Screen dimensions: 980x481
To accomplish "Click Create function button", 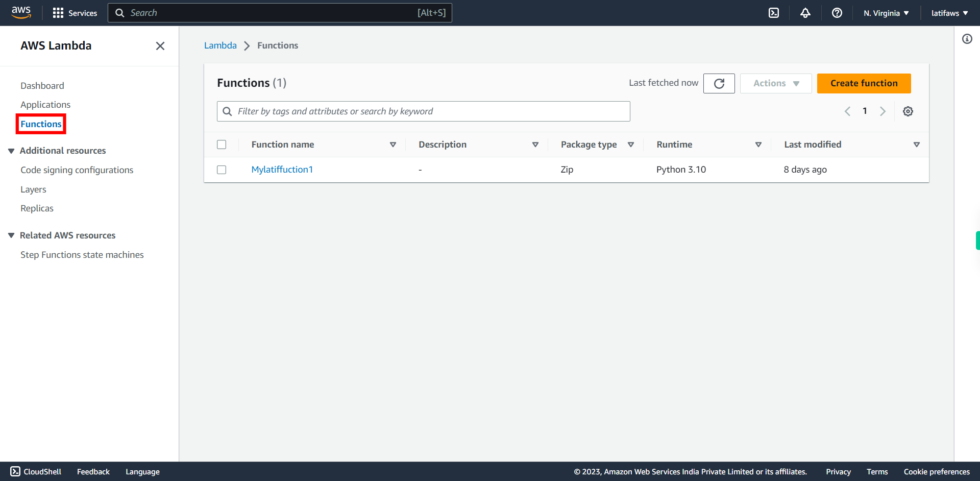I will point(864,83).
